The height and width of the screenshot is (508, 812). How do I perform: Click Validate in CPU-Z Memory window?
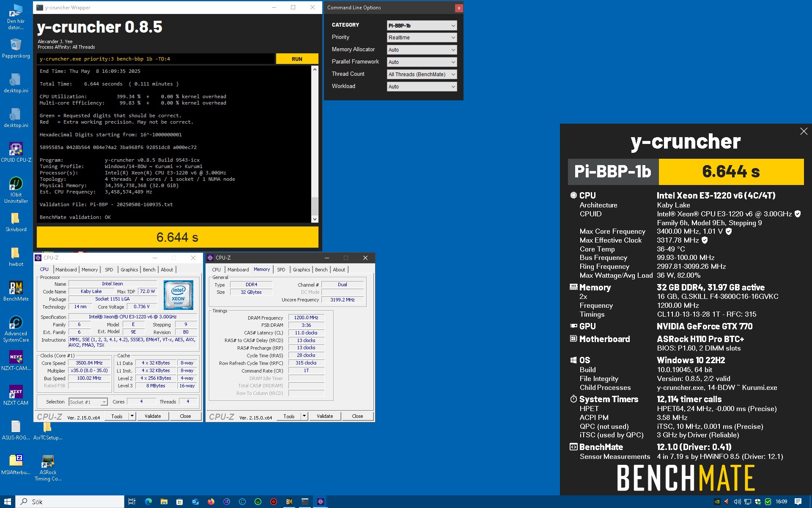click(x=325, y=416)
